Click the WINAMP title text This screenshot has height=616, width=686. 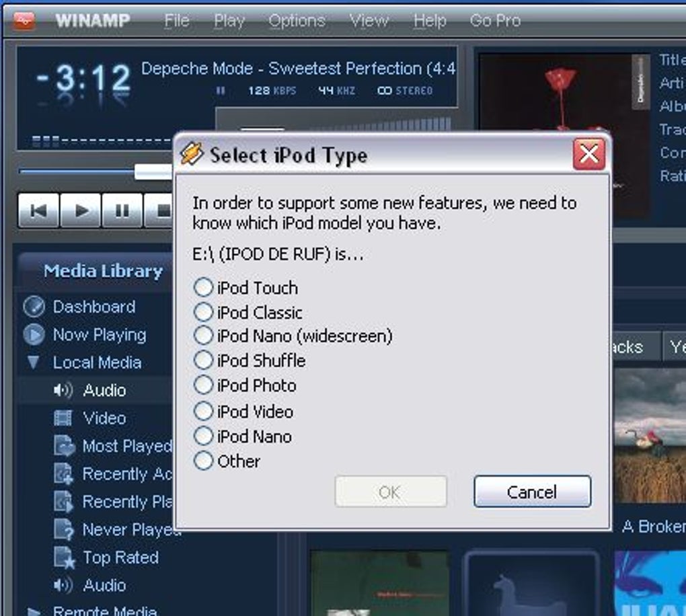pos(93,21)
